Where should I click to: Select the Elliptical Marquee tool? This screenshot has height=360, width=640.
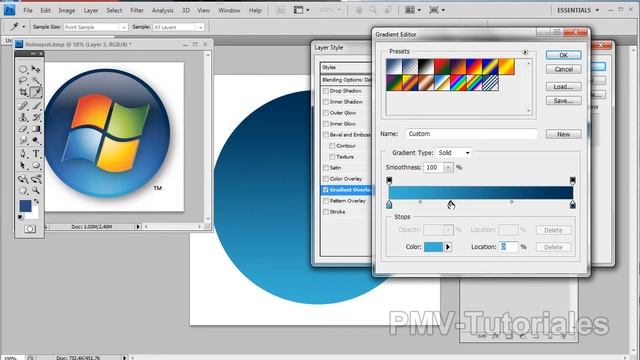[23, 69]
